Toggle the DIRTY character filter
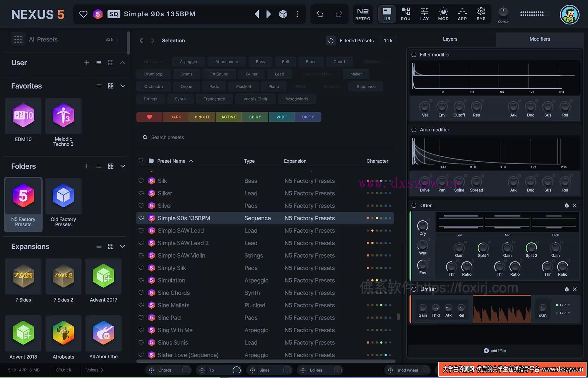This screenshot has width=588, height=378. pyautogui.click(x=308, y=117)
